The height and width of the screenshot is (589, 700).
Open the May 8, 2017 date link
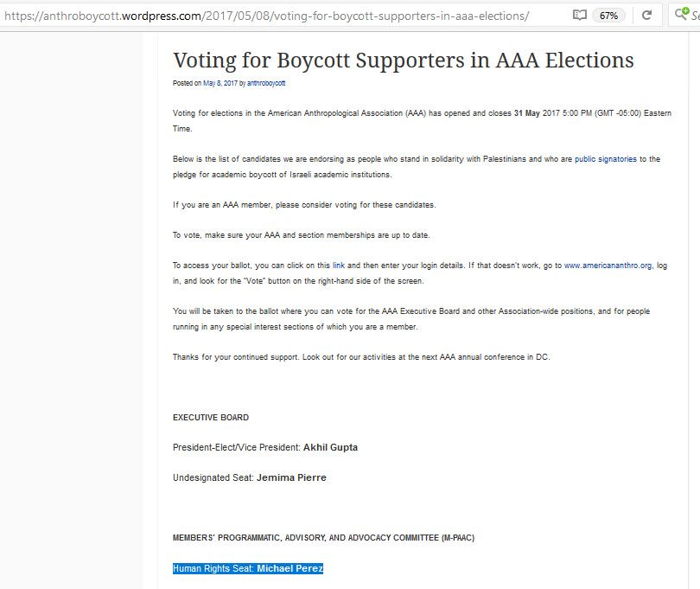click(x=219, y=83)
